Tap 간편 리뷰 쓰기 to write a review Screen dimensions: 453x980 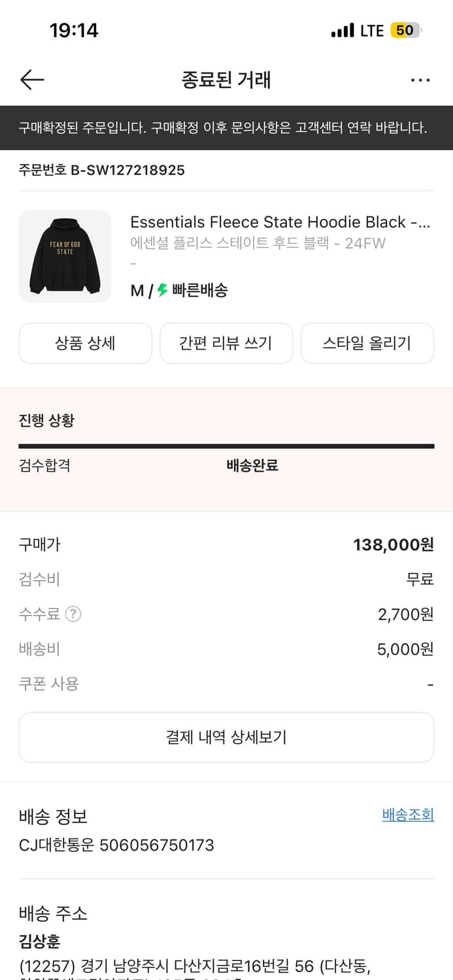226,343
